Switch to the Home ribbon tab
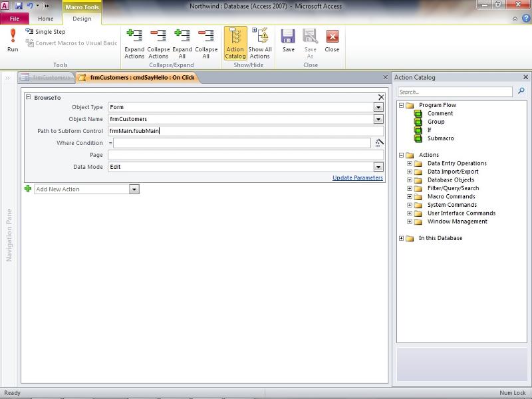 [x=45, y=19]
